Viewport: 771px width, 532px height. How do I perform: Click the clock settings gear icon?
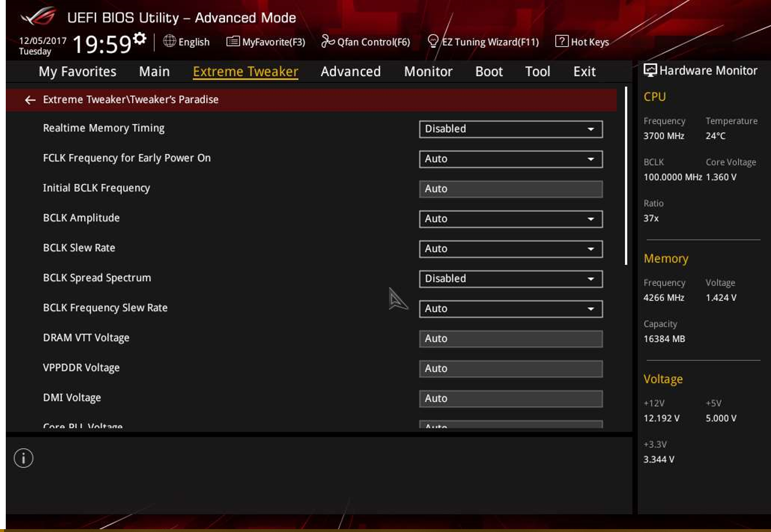click(140, 39)
